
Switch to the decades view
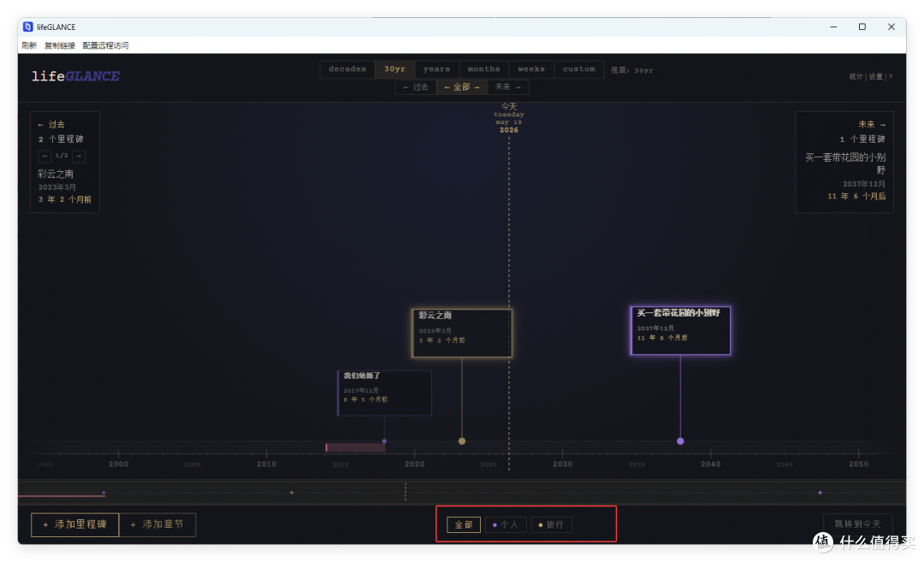347,69
